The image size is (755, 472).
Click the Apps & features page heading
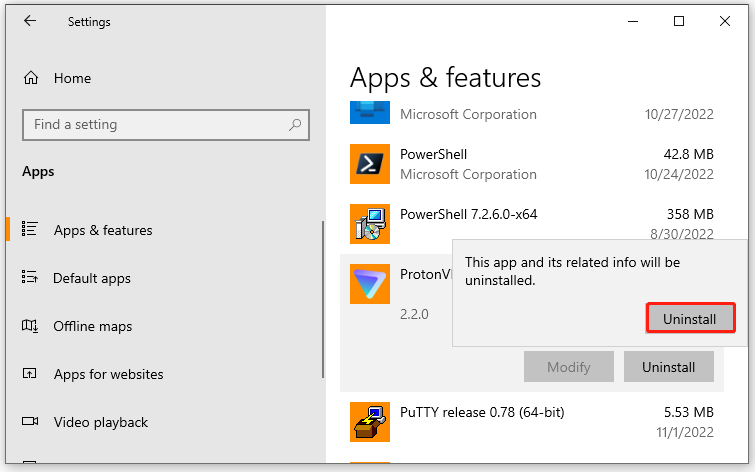(x=445, y=78)
